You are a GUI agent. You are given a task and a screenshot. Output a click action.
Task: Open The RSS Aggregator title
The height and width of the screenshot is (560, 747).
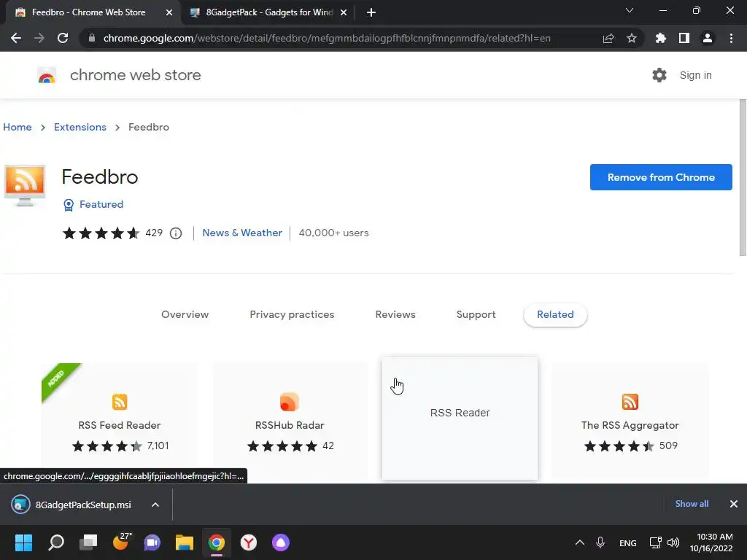tap(630, 425)
